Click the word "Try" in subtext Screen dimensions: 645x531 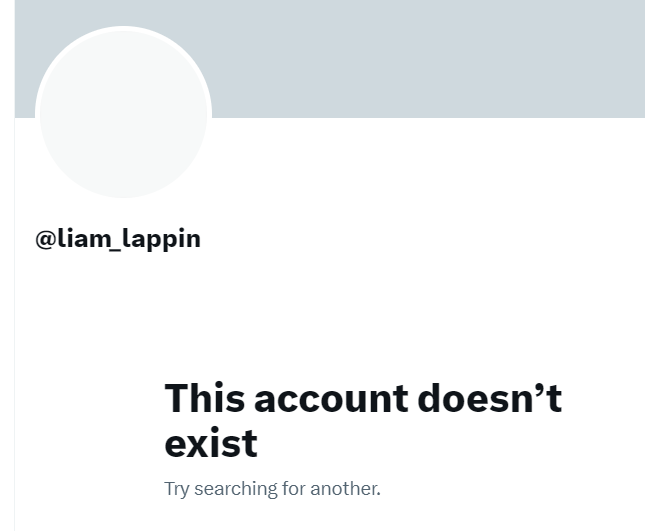[176, 489]
